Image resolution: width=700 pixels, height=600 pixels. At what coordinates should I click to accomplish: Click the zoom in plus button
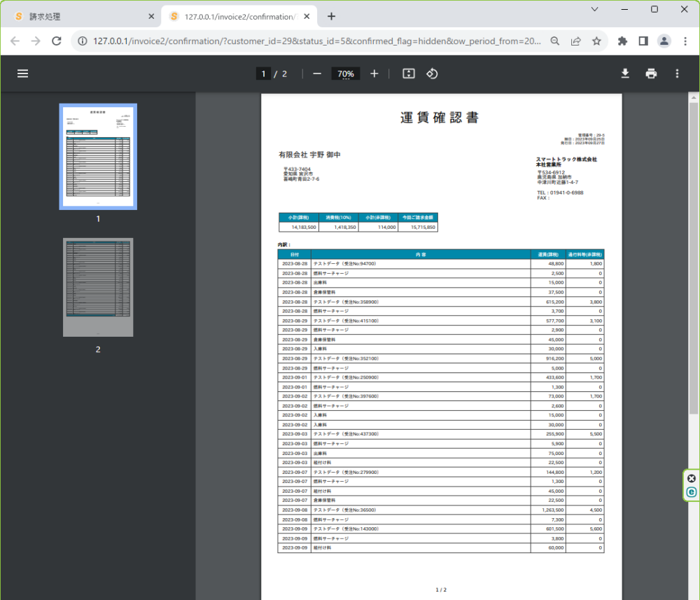point(374,74)
